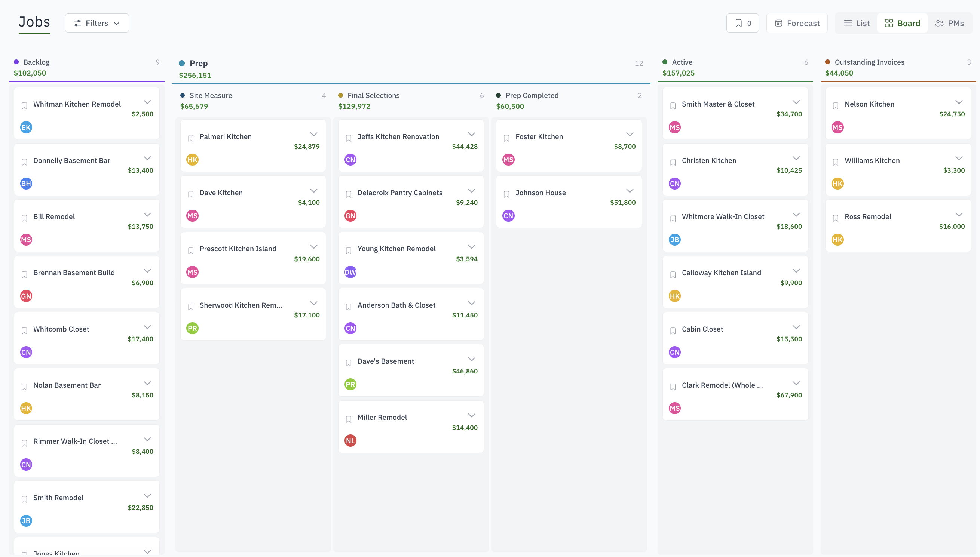Expand the Miller Remodel card chevron
Viewport: 980px width, 557px height.
pos(472,415)
